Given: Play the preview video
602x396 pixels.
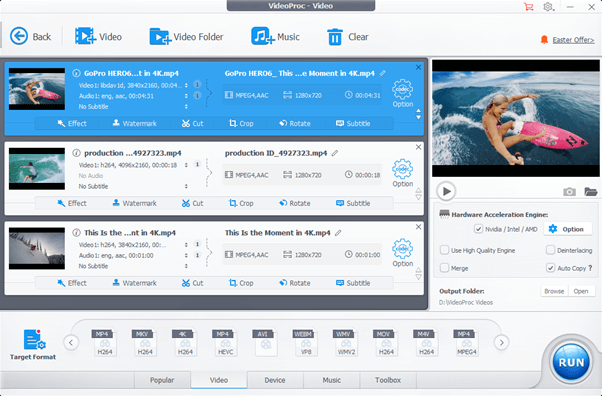Looking at the screenshot, I should (446, 191).
